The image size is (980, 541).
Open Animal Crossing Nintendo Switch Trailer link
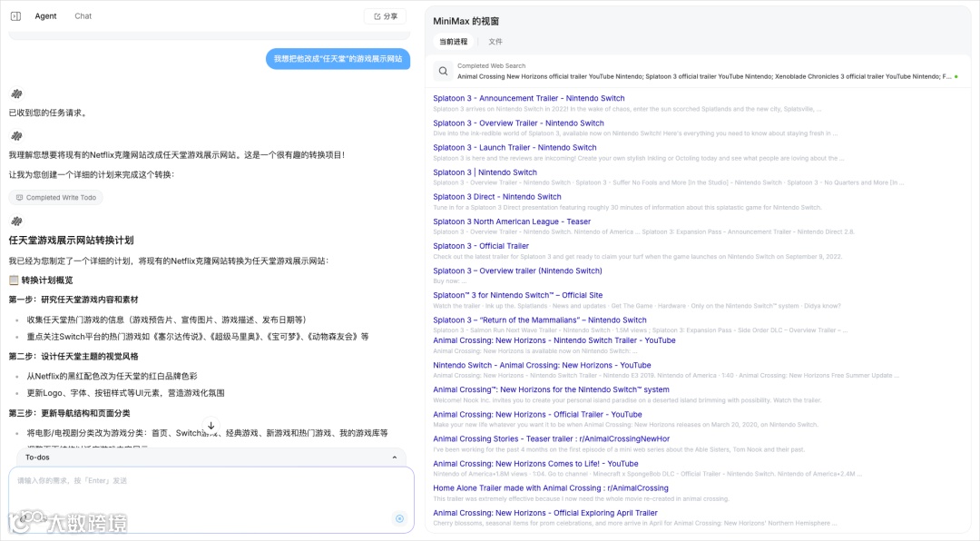[554, 341]
